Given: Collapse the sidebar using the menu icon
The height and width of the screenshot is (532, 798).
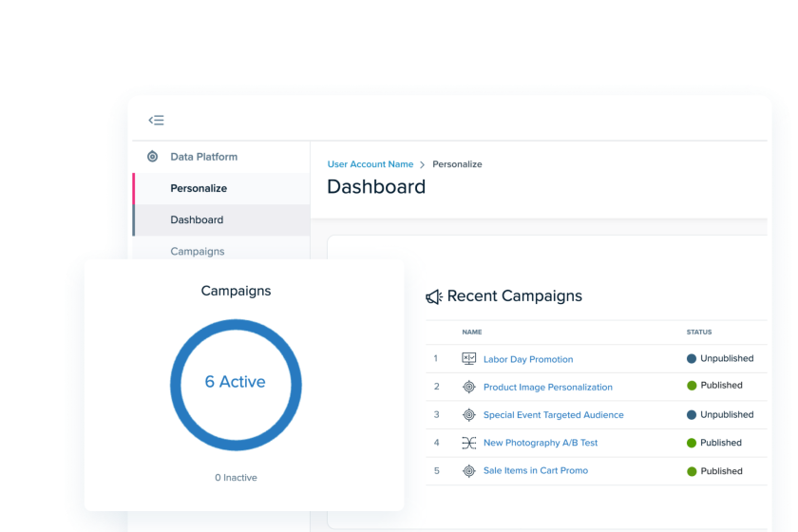Looking at the screenshot, I should (x=157, y=120).
